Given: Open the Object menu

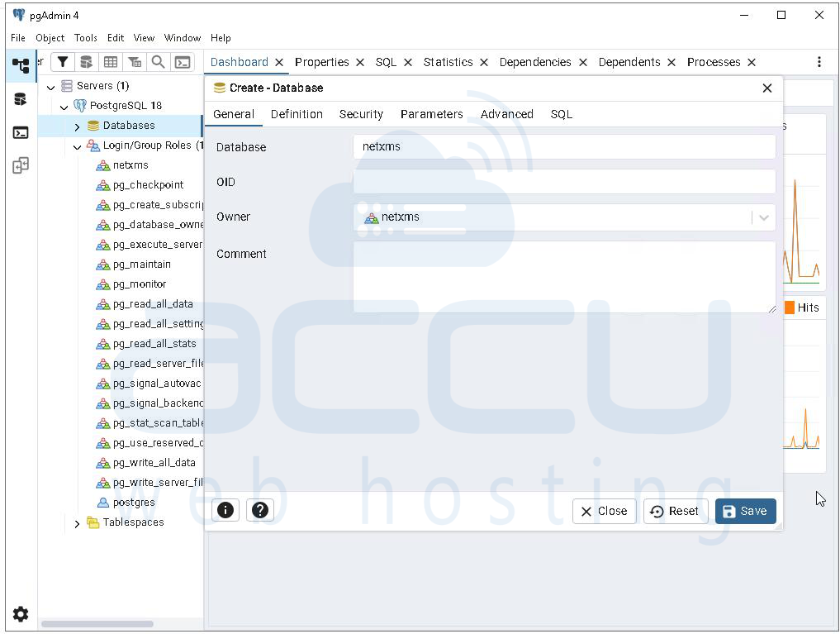Looking at the screenshot, I should [50, 37].
